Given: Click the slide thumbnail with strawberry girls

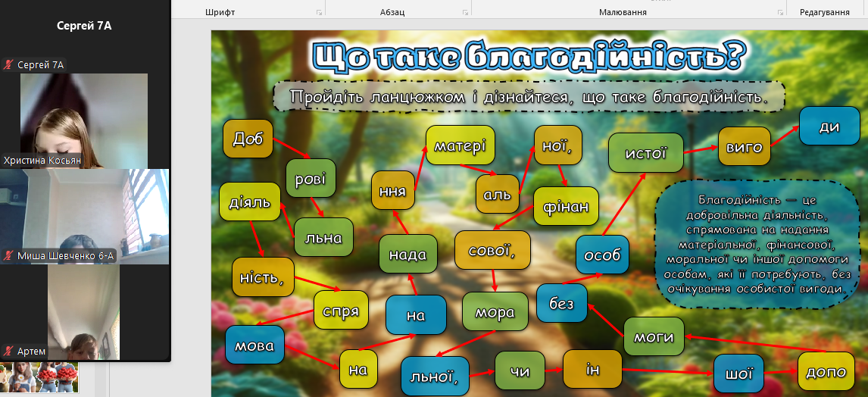Looking at the screenshot, I should click(39, 377).
